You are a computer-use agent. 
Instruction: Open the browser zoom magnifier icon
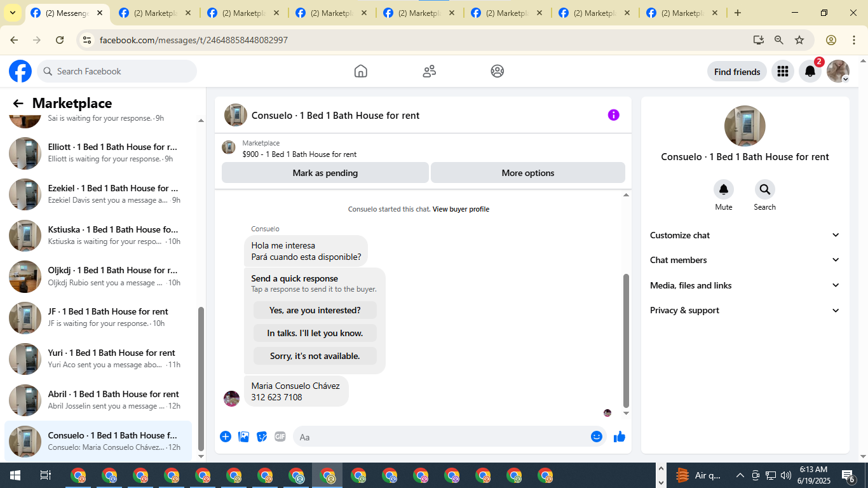[x=779, y=40]
